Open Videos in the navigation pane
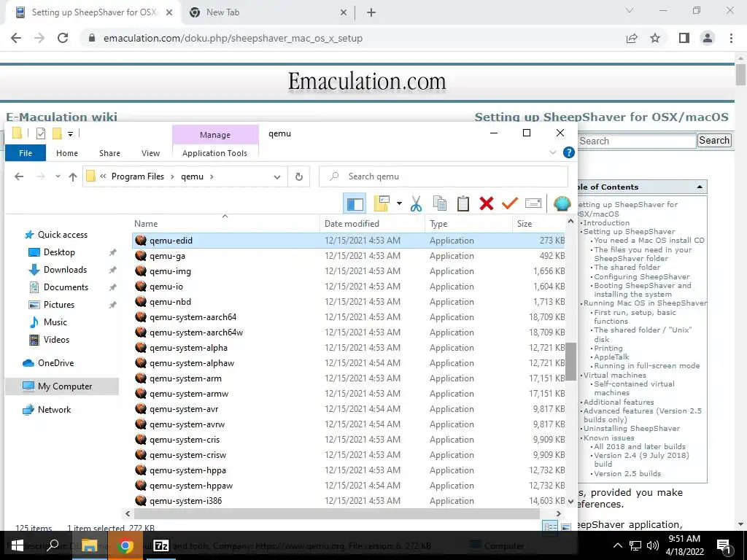 (56, 340)
